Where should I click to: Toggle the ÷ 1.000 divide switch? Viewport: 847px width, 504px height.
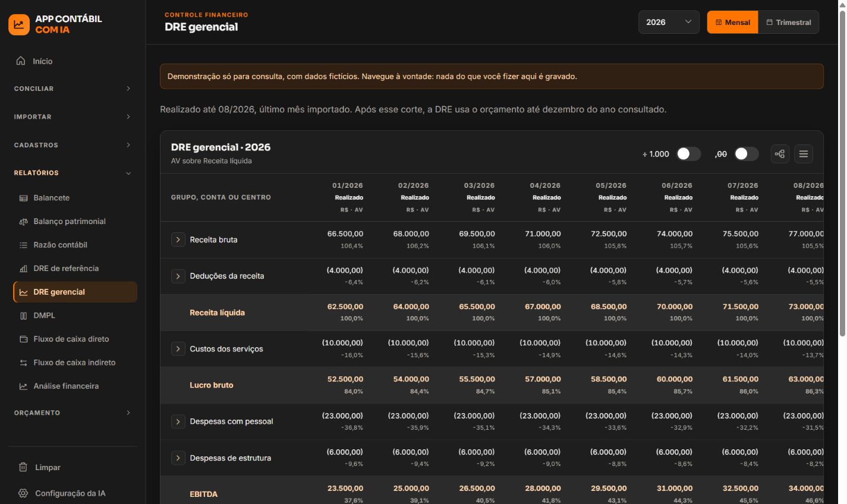click(x=688, y=154)
